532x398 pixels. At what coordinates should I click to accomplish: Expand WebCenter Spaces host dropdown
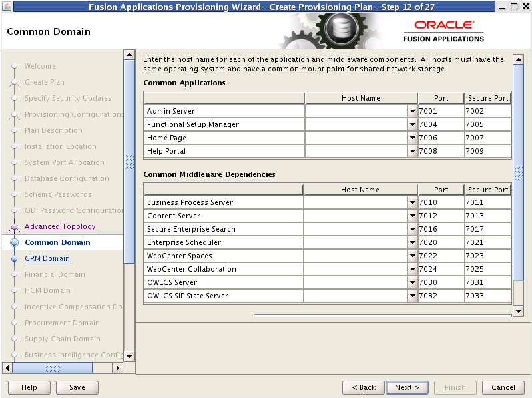[413, 256]
